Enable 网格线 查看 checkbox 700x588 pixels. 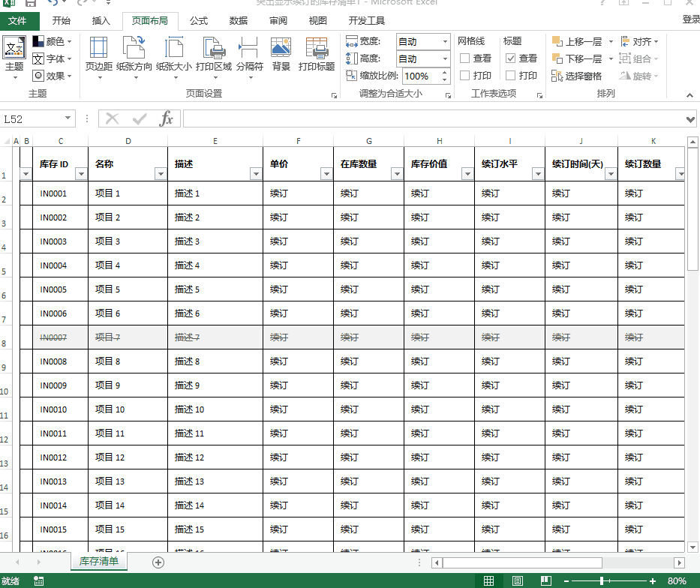point(464,58)
